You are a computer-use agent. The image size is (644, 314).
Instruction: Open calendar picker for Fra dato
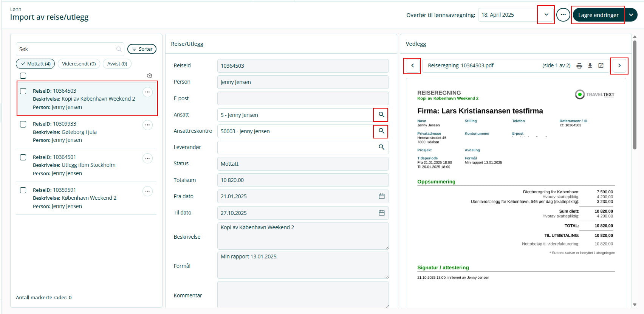(x=381, y=196)
